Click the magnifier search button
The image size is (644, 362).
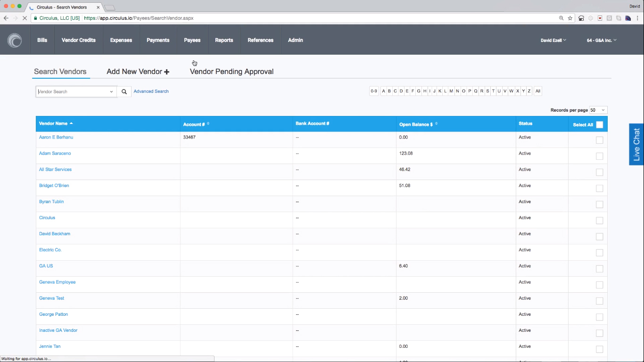click(x=124, y=91)
